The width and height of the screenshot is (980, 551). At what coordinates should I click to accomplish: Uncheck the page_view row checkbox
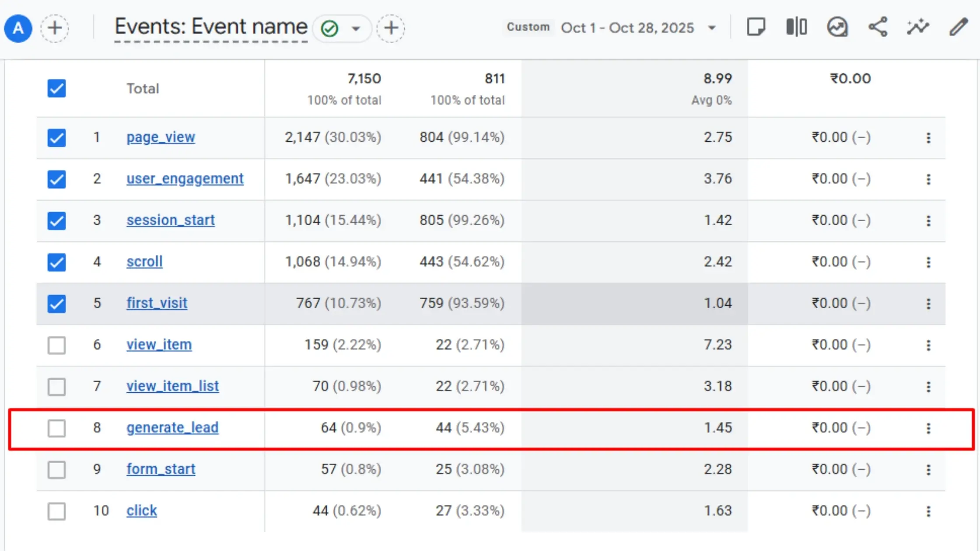pyautogui.click(x=56, y=138)
